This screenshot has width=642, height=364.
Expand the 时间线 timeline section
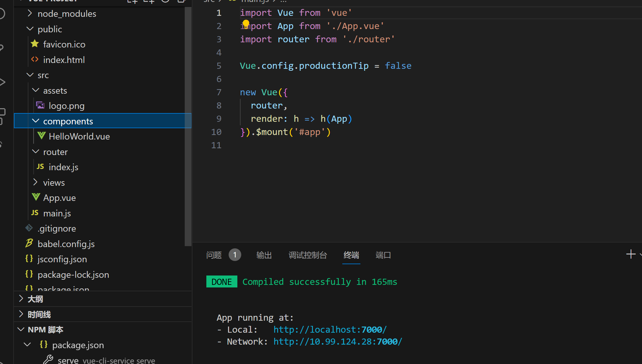point(39,314)
